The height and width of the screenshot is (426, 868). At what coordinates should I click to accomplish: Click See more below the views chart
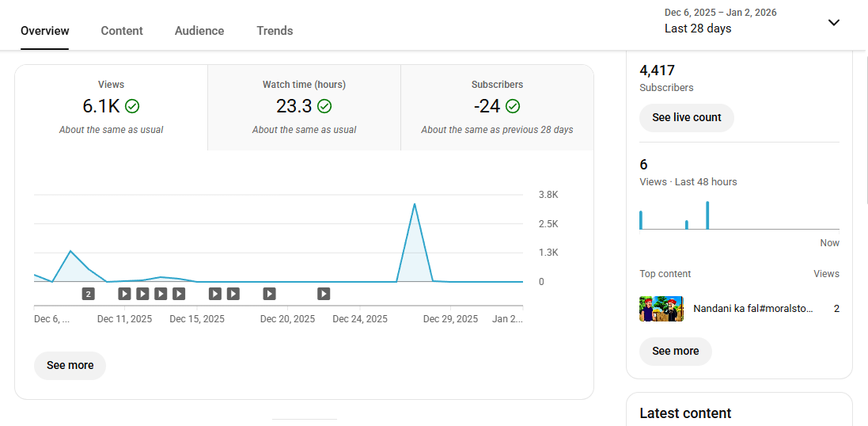[70, 365]
